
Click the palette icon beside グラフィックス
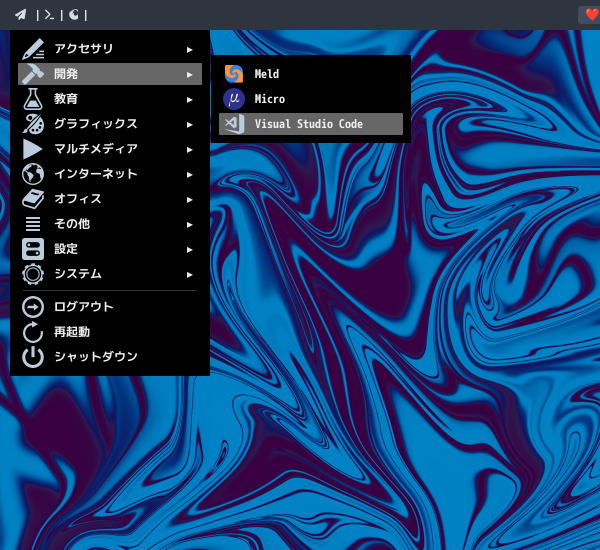click(x=33, y=124)
